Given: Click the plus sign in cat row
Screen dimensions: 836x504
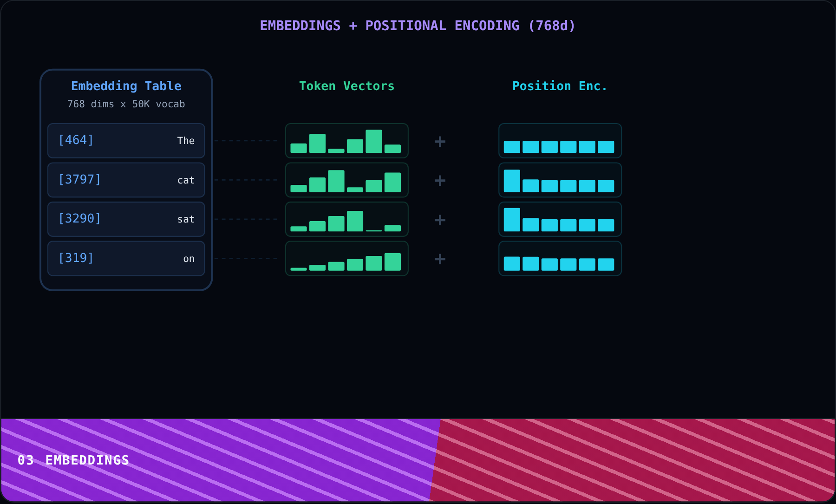Looking at the screenshot, I should coord(440,180).
